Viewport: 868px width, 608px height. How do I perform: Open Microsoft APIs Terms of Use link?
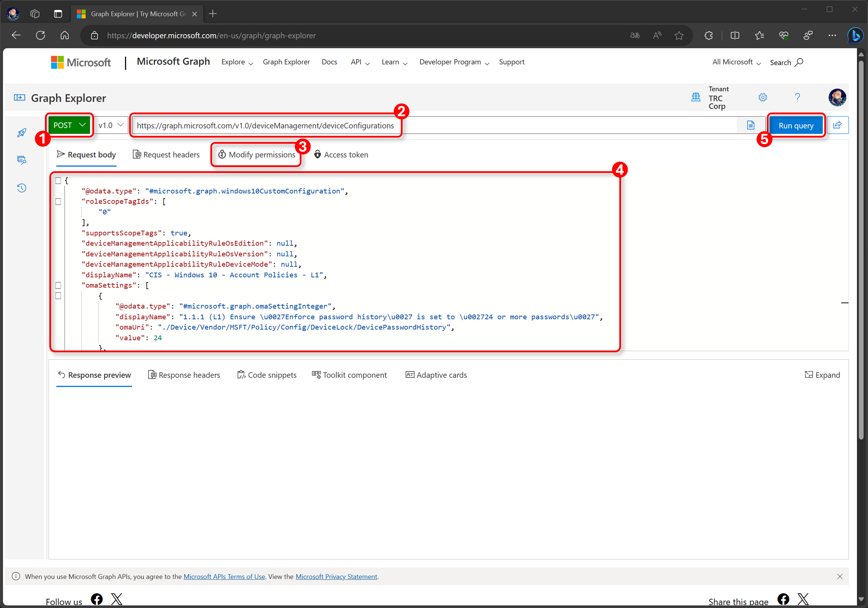tap(224, 577)
